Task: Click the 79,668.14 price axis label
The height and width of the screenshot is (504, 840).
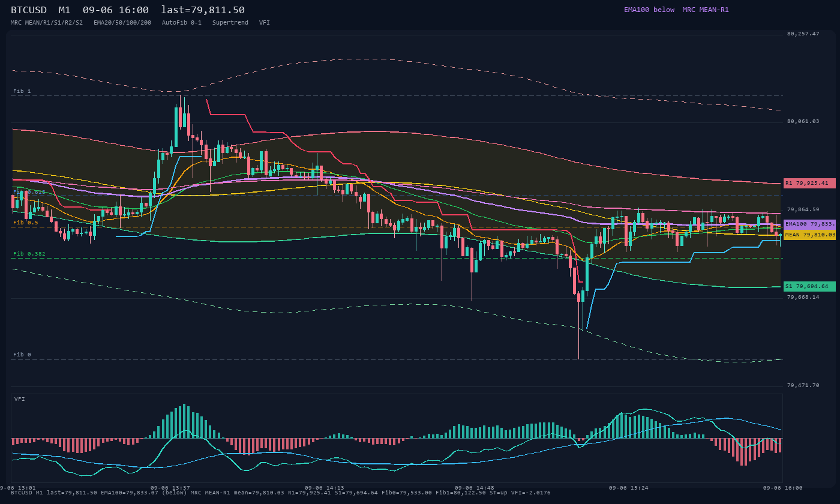Action: [803, 297]
